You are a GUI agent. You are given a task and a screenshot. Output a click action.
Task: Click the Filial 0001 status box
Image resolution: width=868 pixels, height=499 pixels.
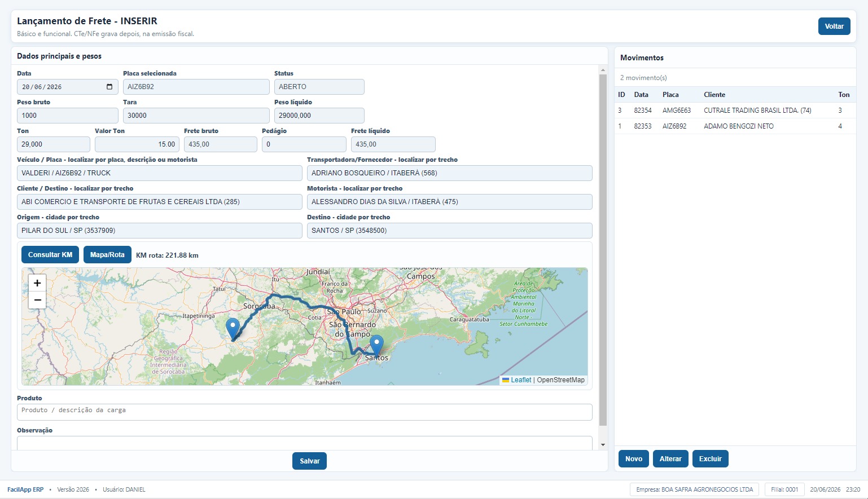pos(784,489)
